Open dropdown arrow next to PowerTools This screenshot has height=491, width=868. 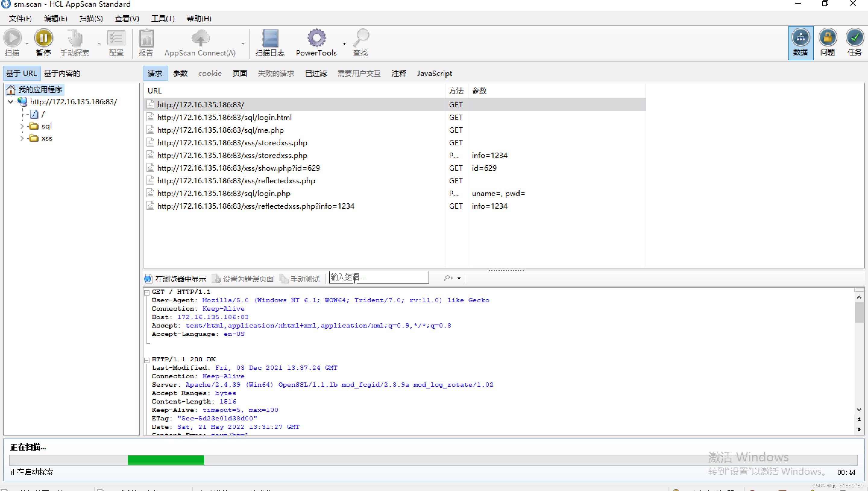click(x=344, y=43)
